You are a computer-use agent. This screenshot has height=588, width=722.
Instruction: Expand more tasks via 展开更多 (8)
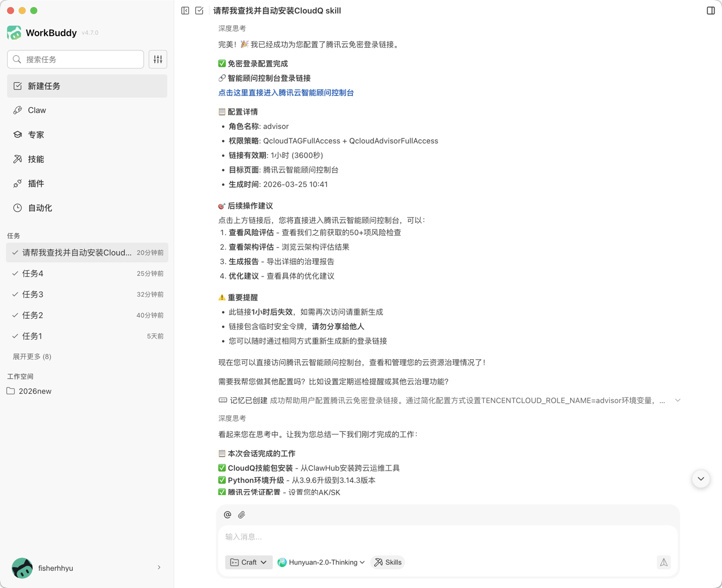[32, 357]
